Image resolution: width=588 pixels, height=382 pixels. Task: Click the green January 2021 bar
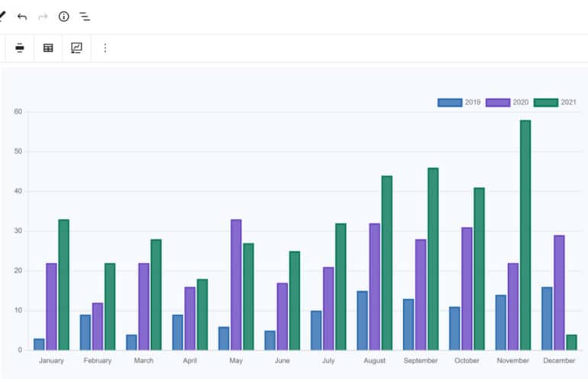pyautogui.click(x=63, y=285)
